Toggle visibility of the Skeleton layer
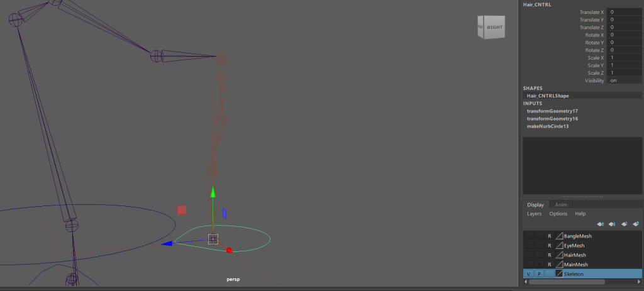This screenshot has height=291, width=644. (x=529, y=274)
